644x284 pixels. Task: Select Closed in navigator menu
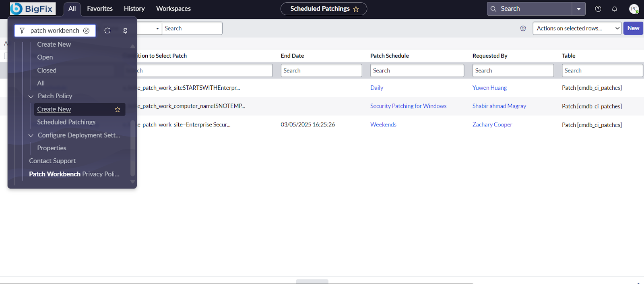tap(47, 70)
